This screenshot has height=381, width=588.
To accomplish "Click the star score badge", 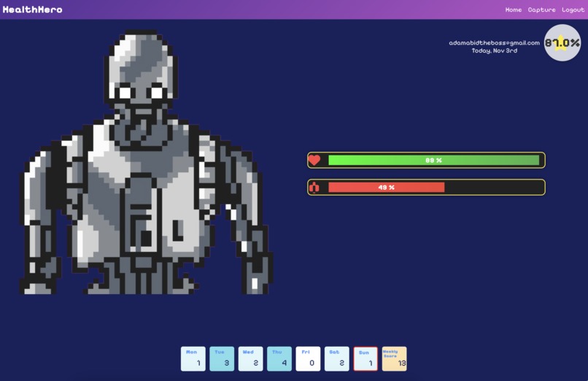I will pyautogui.click(x=562, y=43).
